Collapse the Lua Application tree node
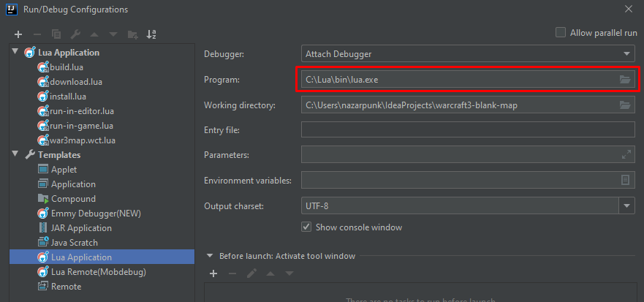The width and height of the screenshot is (644, 302). 15,52
